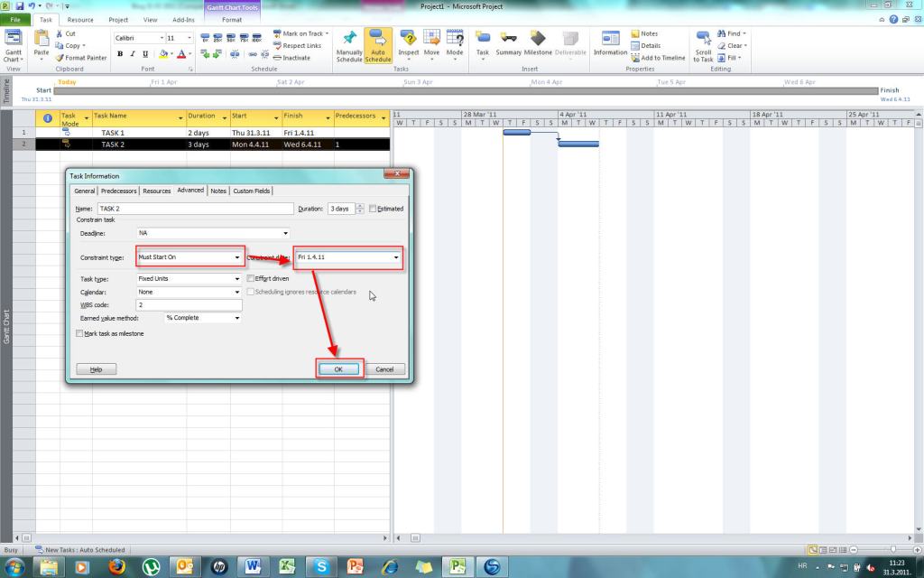Screen dimensions: 924x578
Task: Click the Auto Schedule icon
Action: (x=377, y=47)
